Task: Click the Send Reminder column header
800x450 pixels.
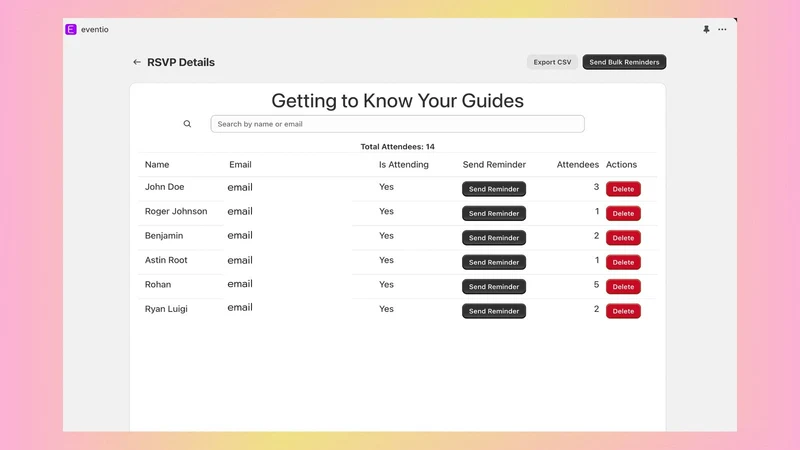Action: [x=494, y=165]
